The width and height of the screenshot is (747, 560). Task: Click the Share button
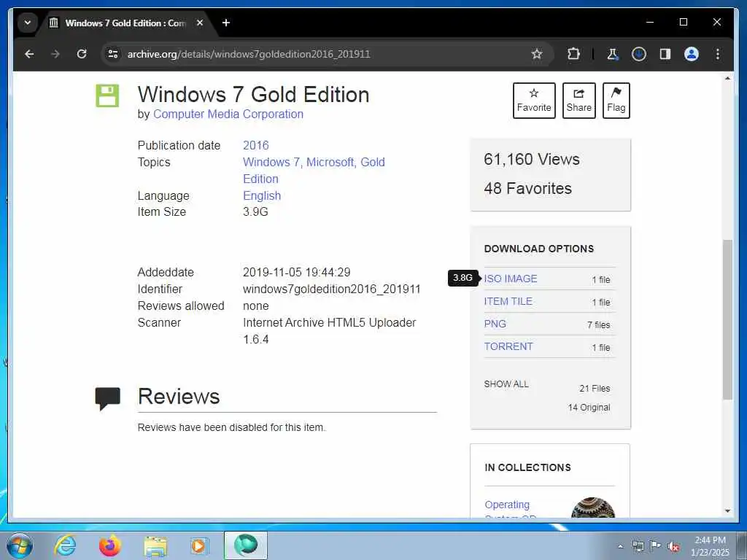[x=578, y=101]
